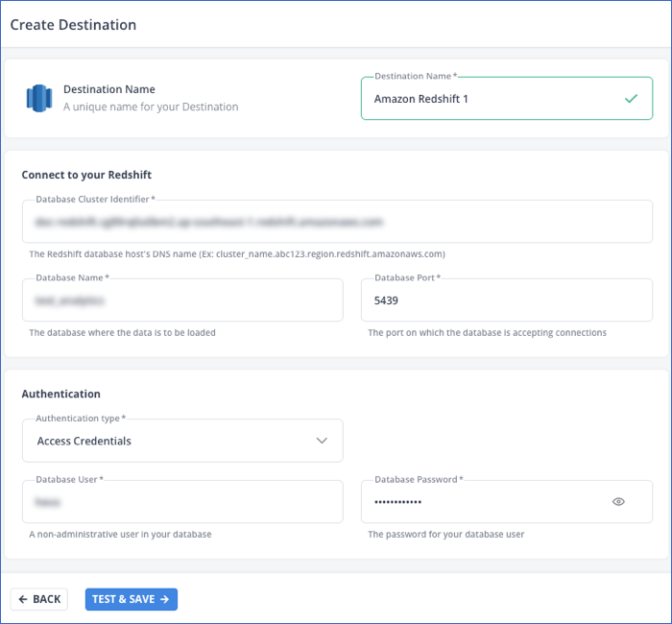Click the Database User input field
Image resolution: width=672 pixels, height=624 pixels.
[x=182, y=501]
